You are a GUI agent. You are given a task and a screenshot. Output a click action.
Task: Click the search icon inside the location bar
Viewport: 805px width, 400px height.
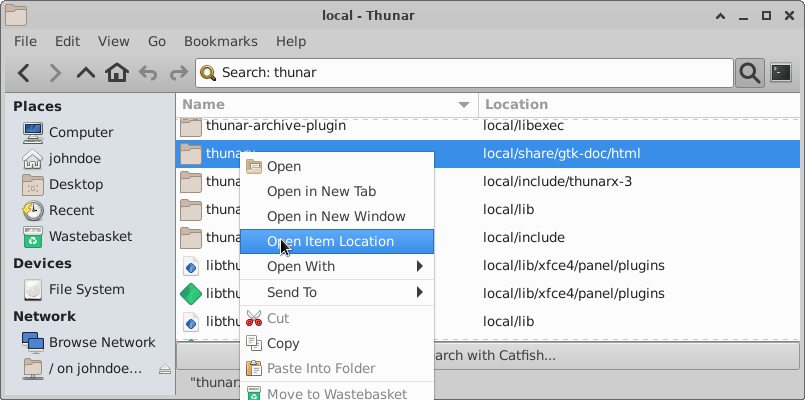208,73
